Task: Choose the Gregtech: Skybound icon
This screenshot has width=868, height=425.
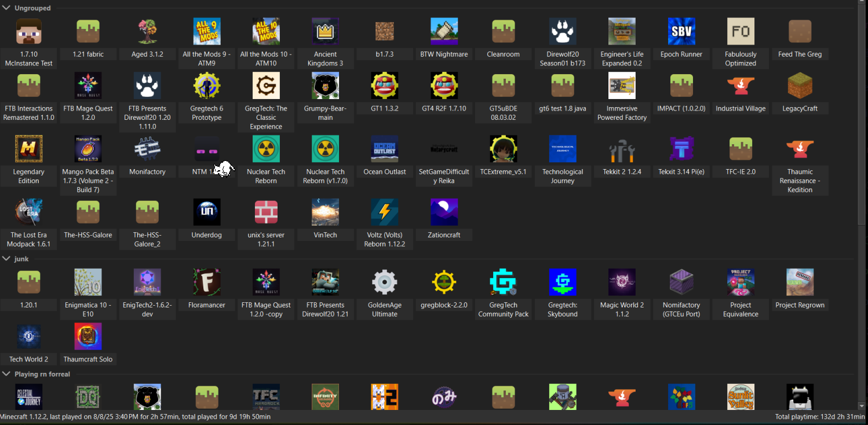Action: tap(563, 282)
